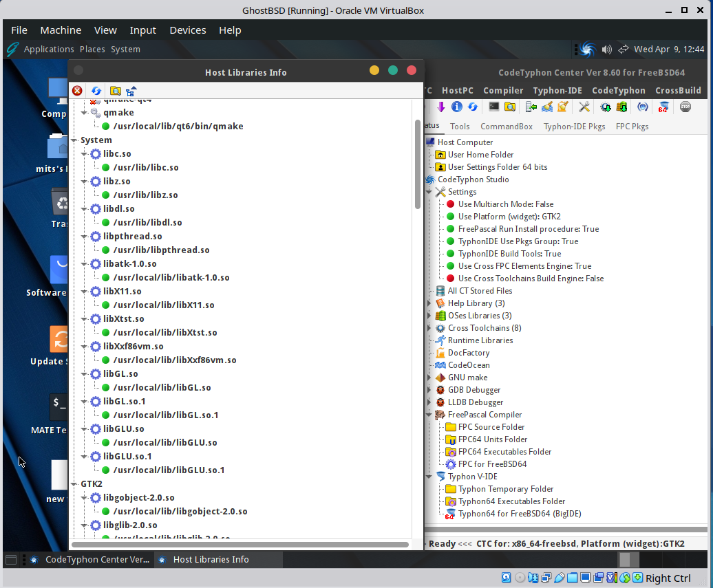Select 'Use Platform (widget): GTK2' setting
Viewport: 713px width, 588px height.
pyautogui.click(x=509, y=217)
